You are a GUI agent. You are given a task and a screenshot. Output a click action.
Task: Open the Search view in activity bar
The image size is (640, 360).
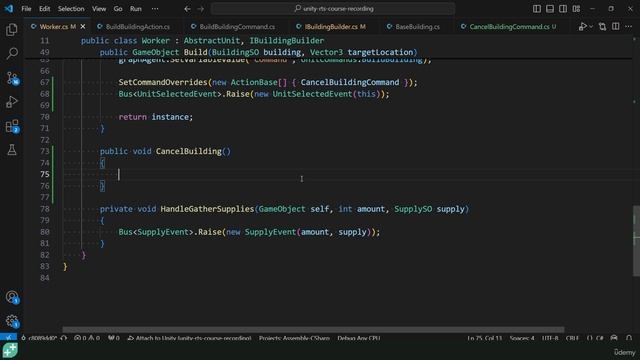point(12,53)
